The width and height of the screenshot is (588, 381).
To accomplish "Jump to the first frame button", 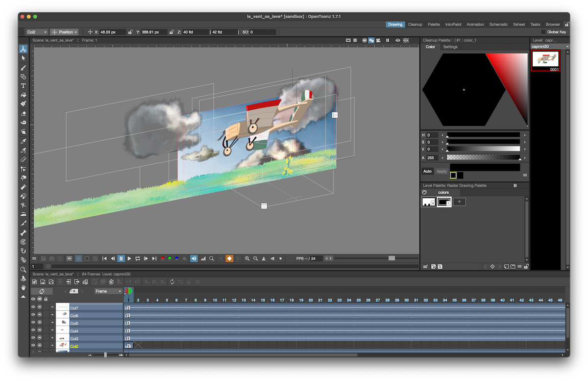I will tap(104, 258).
